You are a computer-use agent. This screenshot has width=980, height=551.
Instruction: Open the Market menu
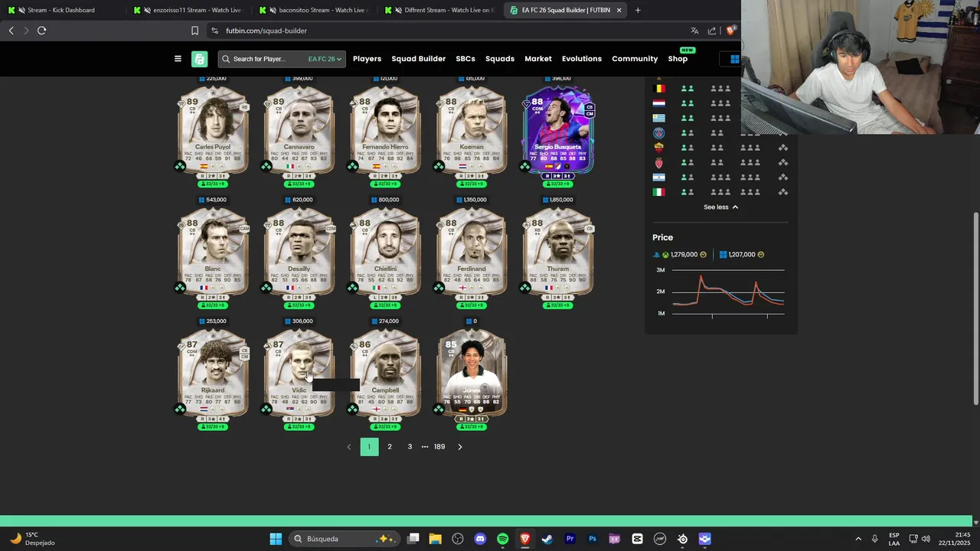538,59
